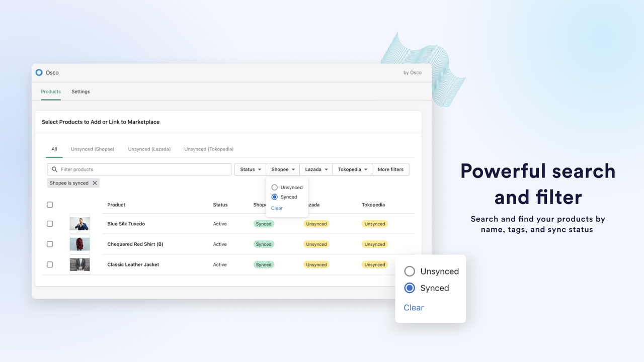Open the Blue Silk Tuxedo thumbnail
The height and width of the screenshot is (362, 644).
click(80, 224)
